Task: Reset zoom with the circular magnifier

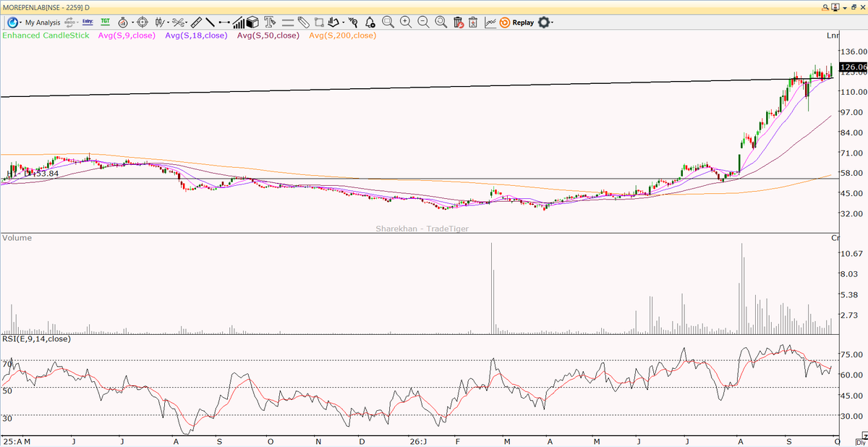Action: pyautogui.click(x=441, y=22)
